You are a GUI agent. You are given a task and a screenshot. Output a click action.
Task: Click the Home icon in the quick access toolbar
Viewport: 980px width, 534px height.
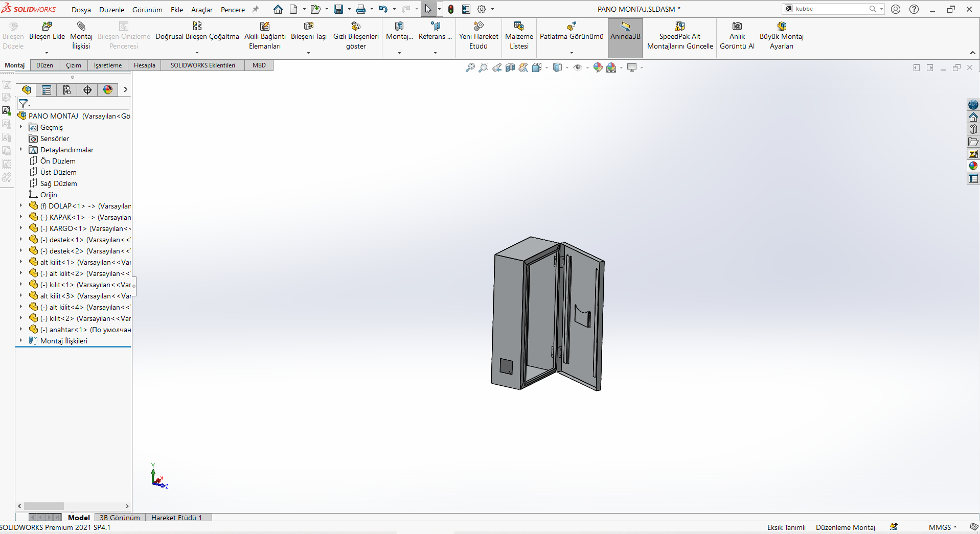tap(278, 9)
